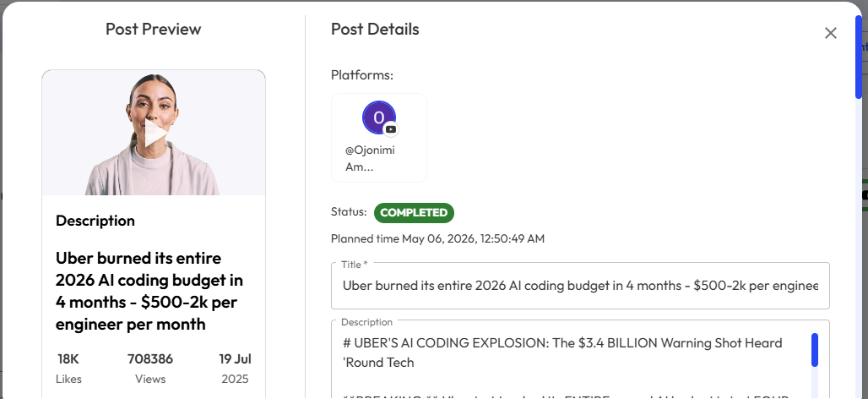Close the post details dialog
Image resolution: width=868 pixels, height=399 pixels.
(x=830, y=33)
